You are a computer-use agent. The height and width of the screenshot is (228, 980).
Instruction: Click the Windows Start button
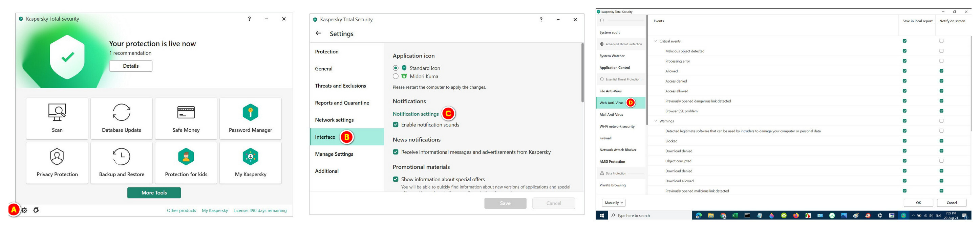coord(602,215)
